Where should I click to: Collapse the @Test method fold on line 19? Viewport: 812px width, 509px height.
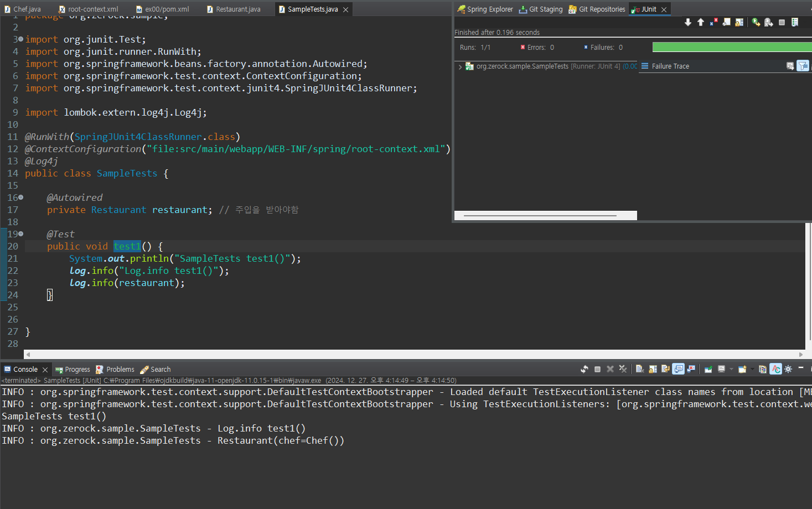point(20,234)
